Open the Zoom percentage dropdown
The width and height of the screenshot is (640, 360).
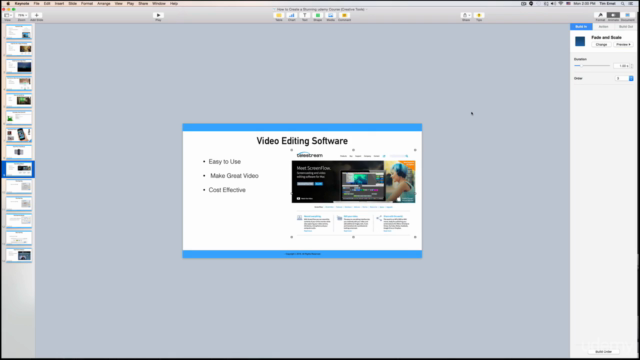coord(22,15)
